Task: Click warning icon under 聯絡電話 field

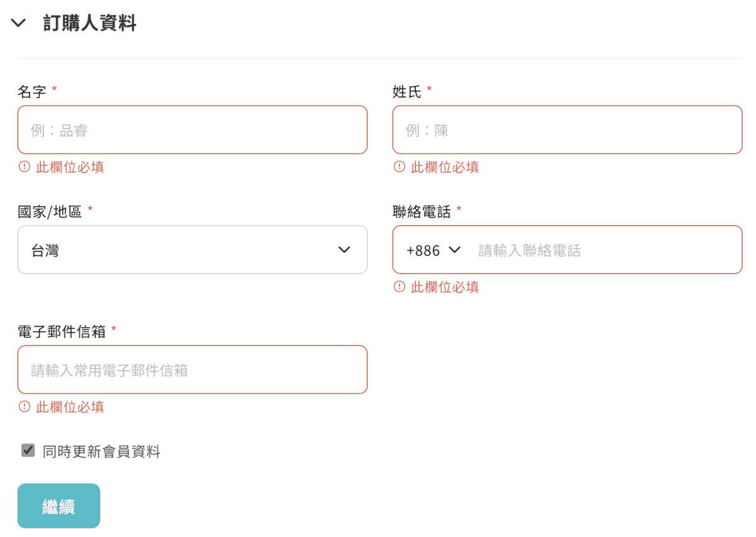Action: coord(399,287)
